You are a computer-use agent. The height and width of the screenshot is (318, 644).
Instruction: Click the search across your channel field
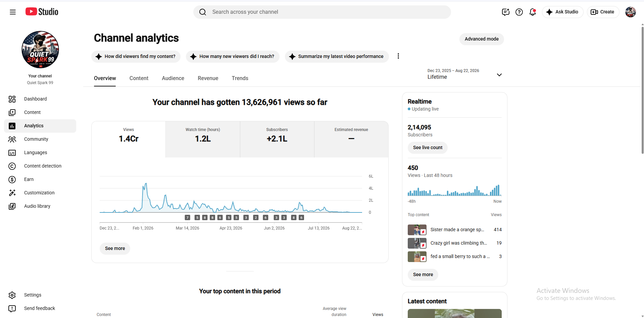[x=322, y=12]
